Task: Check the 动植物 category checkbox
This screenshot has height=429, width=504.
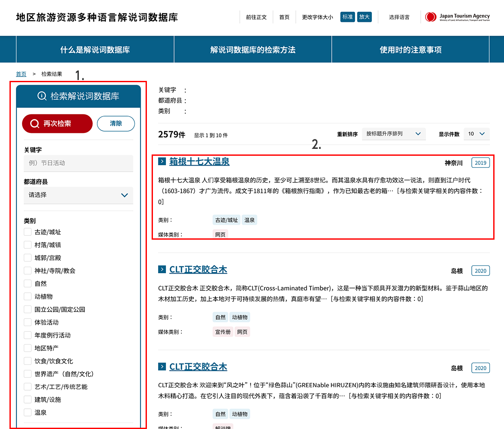Action: pyautogui.click(x=28, y=296)
